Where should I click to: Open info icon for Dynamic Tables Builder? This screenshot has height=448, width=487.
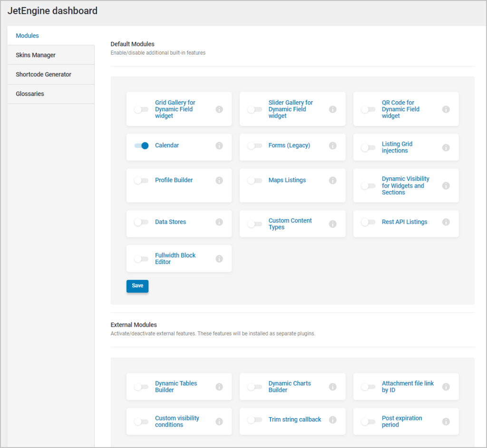[x=219, y=387]
